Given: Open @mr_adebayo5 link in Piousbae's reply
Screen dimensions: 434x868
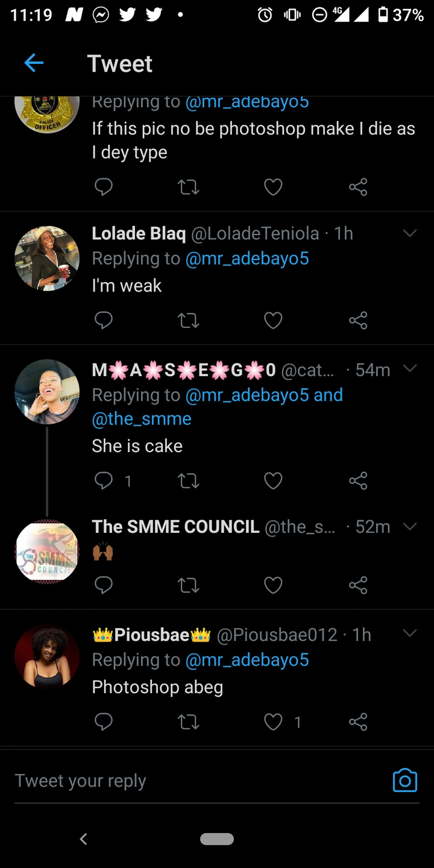Looking at the screenshot, I should click(x=247, y=660).
